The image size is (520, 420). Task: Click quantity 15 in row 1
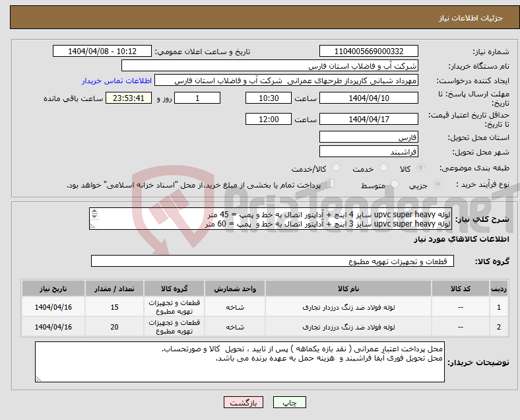point(114,307)
